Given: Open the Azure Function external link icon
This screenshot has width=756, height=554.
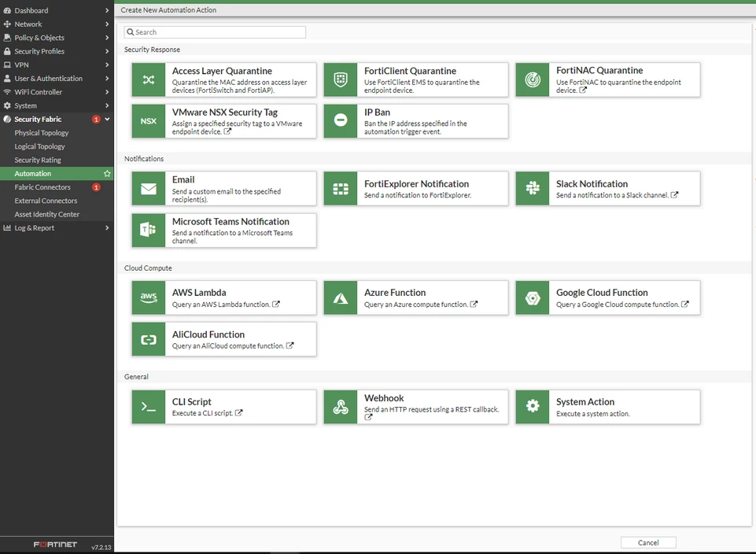Looking at the screenshot, I should tap(474, 304).
